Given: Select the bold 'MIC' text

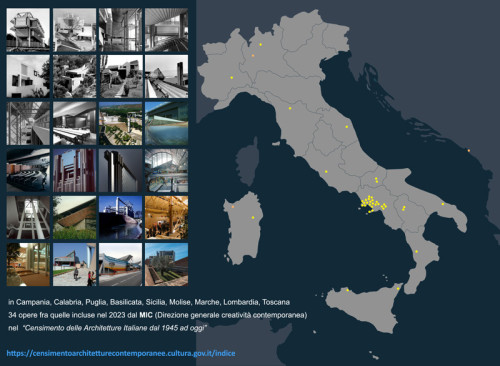Looking at the screenshot, I should [x=146, y=315].
